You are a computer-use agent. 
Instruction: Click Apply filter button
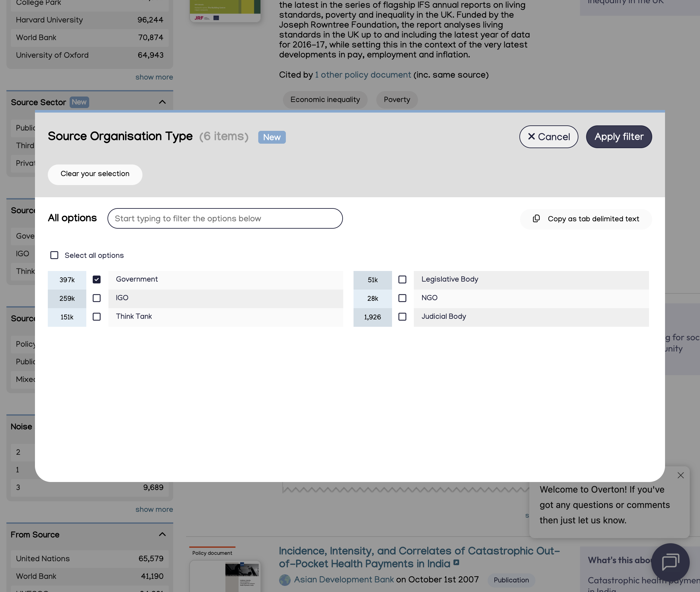pyautogui.click(x=619, y=137)
